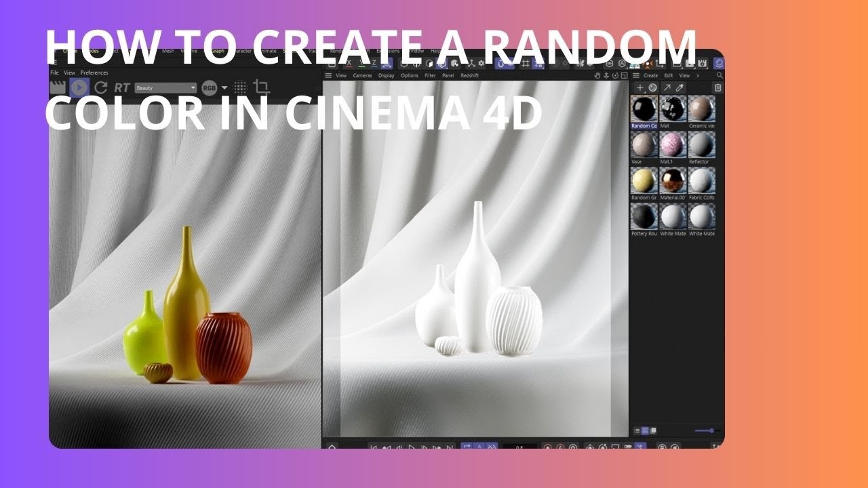Select the material eyedropper picker icon

pos(679,87)
